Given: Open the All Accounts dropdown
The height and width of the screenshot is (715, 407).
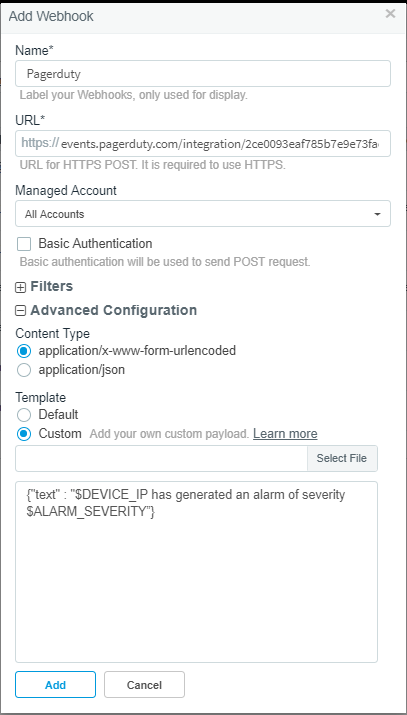Looking at the screenshot, I should [203, 213].
